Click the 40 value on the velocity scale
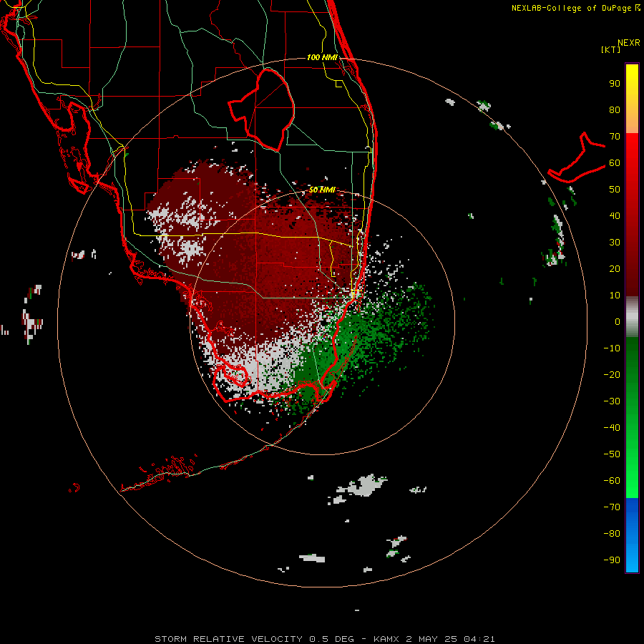Viewport: 644px width, 644px height. 615,215
